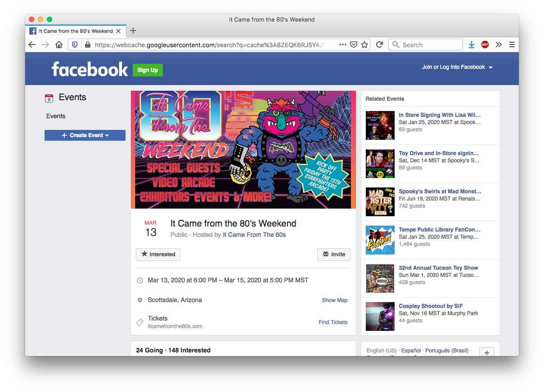544x392 pixels.
Task: Open the Firefox hamburger menu
Action: [x=512, y=45]
